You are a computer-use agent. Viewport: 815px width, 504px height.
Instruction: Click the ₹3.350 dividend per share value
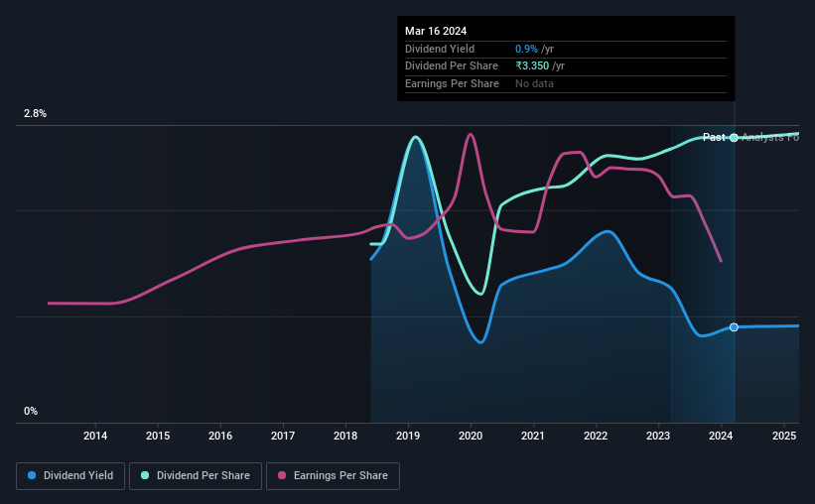pyautogui.click(x=532, y=66)
